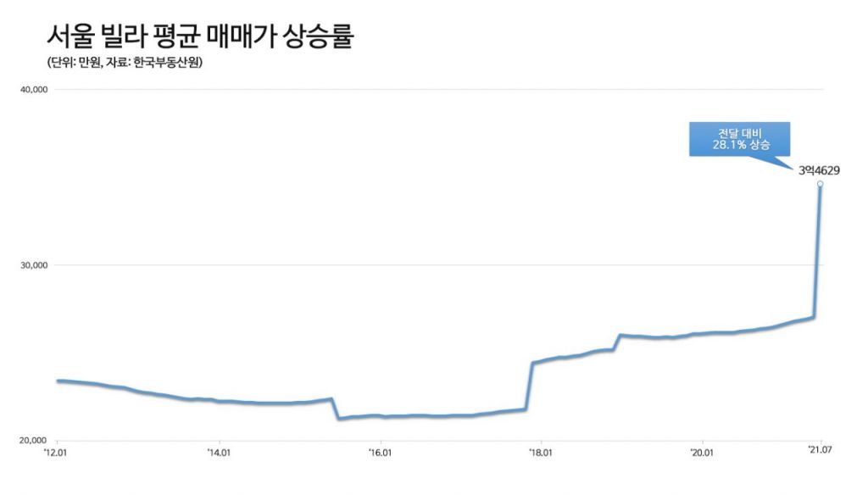Select the '16.01 x-axis date label

coord(380,453)
